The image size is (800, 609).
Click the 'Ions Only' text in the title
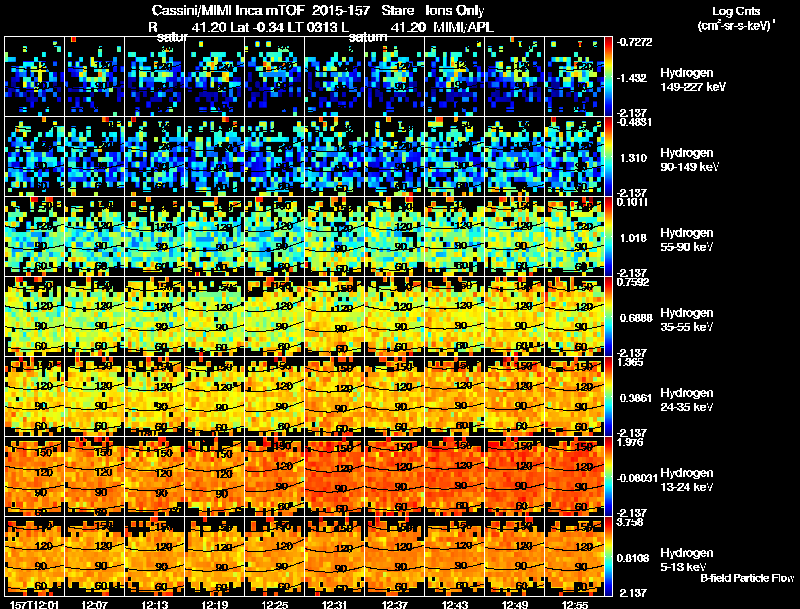455,10
